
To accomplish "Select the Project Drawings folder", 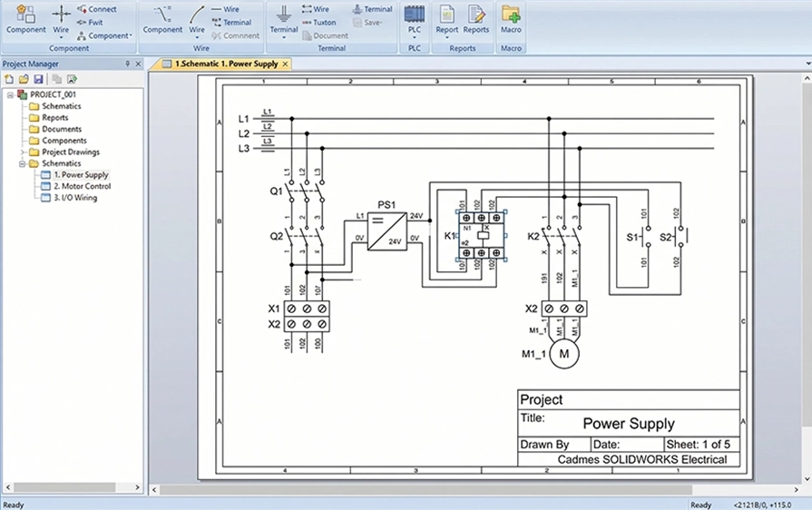I will point(71,152).
